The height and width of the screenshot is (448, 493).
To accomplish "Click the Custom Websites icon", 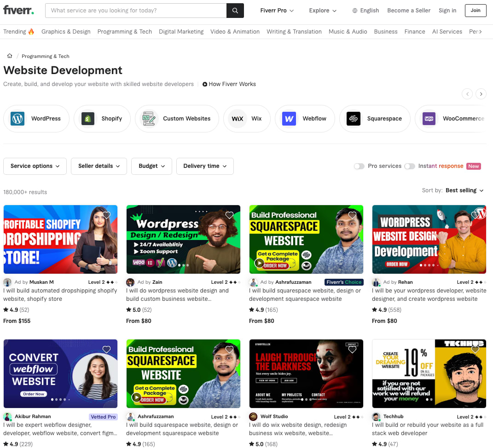I will click(149, 119).
